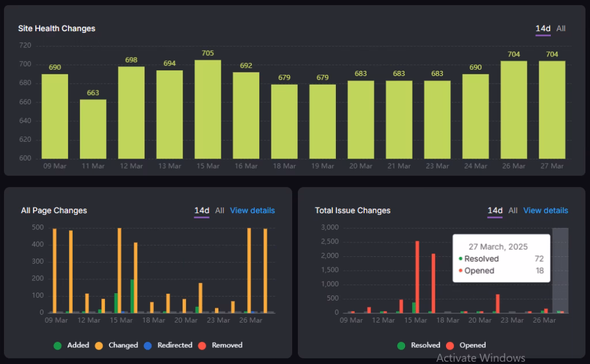Click the Resolved legend green dot

pos(402,345)
